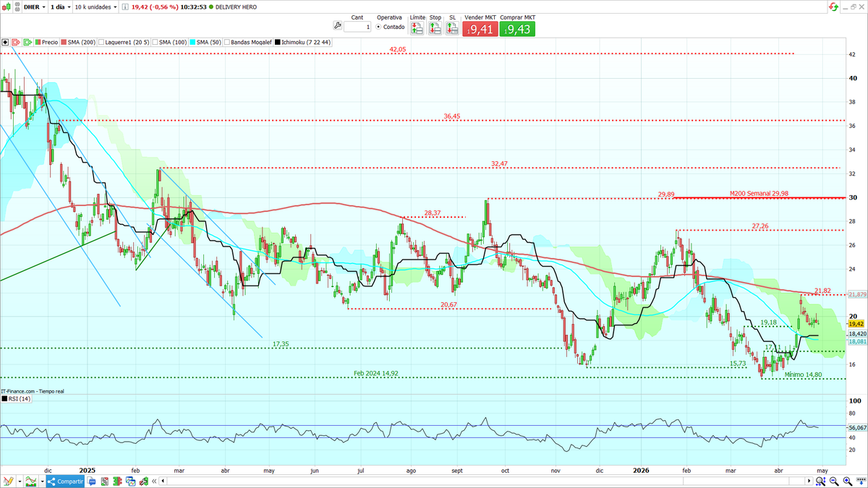Viewport: 868px width, 488px height.
Task: Toggle the Ichimoku (7 22 44) black box
Action: 278,42
